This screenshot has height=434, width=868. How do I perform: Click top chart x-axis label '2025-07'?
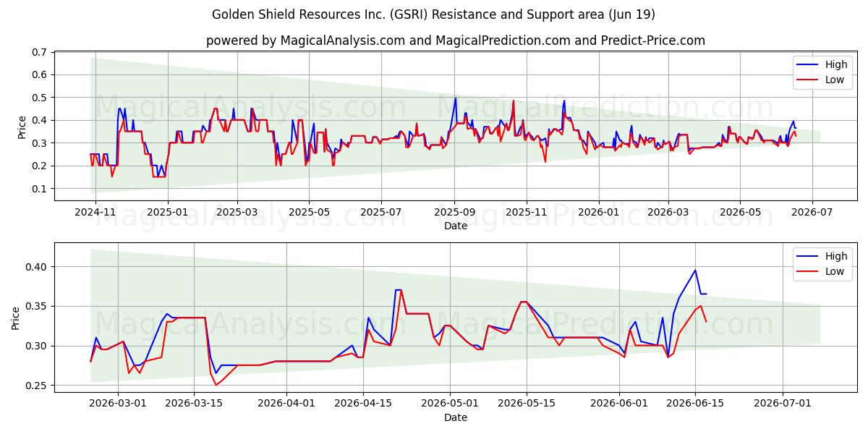tap(381, 212)
